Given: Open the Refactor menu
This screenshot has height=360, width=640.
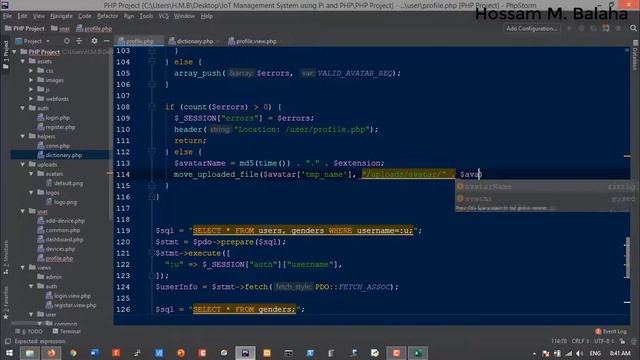Looking at the screenshot, I should pyautogui.click(x=107, y=16).
